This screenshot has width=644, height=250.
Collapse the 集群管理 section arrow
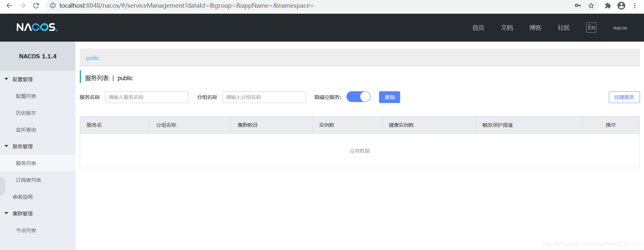coord(6,213)
